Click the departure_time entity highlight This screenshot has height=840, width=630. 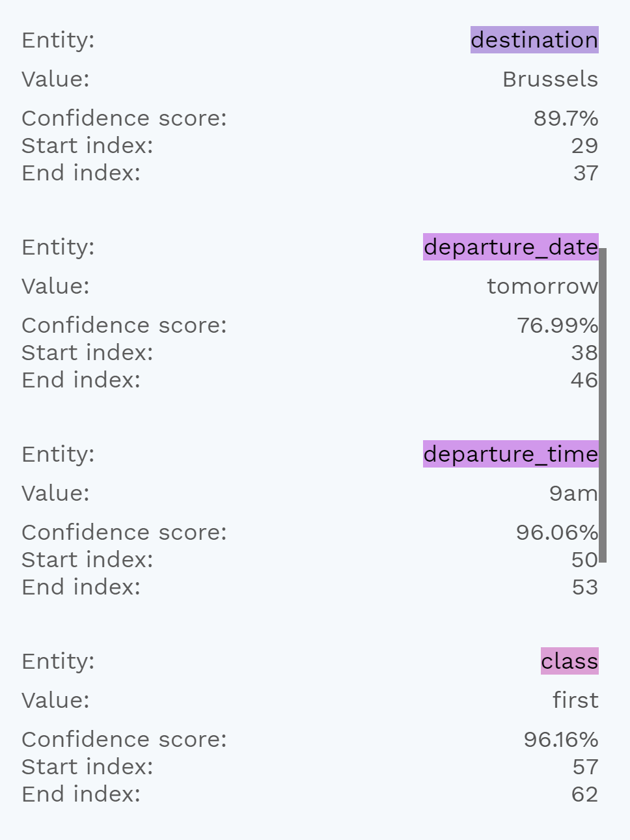511,454
